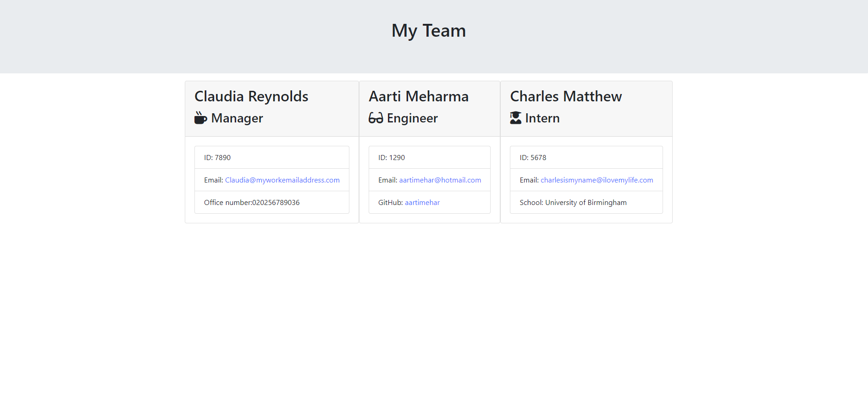
Task: Click Claudia's ID 7890 row
Action: [x=271, y=157]
